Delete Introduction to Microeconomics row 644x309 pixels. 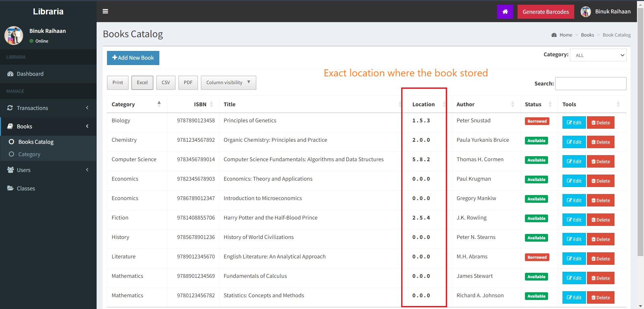(x=601, y=200)
